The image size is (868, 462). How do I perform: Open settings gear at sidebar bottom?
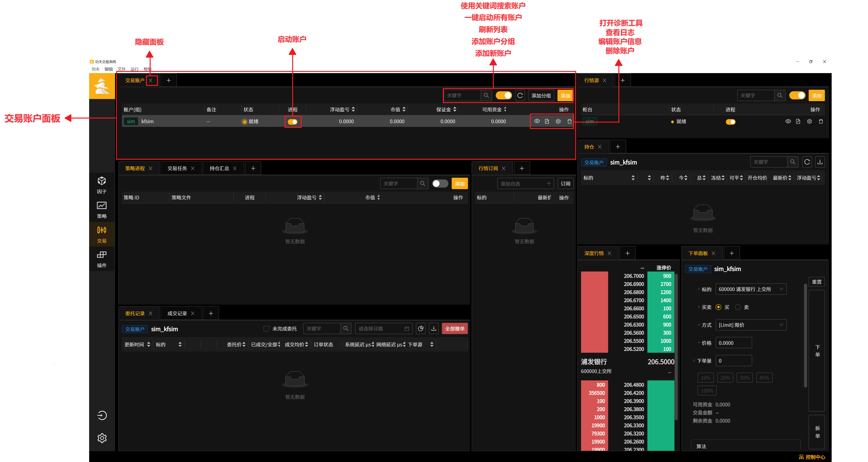pyautogui.click(x=102, y=438)
